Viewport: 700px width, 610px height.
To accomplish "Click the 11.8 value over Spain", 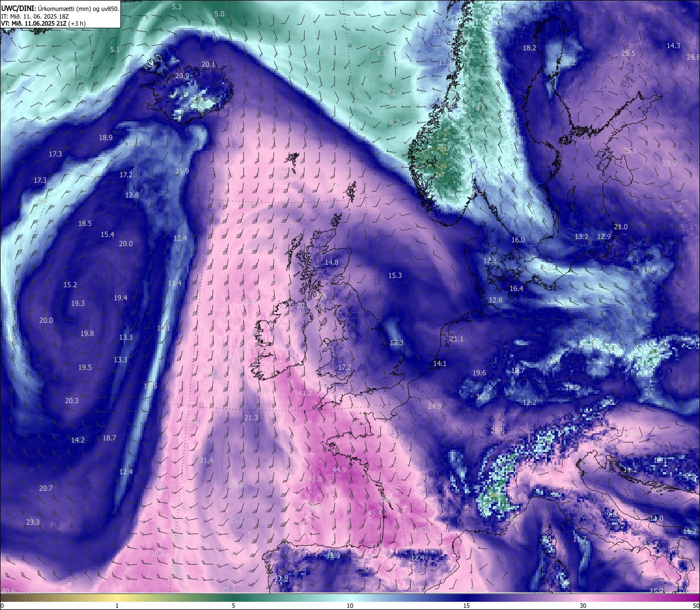I will 281,578.
